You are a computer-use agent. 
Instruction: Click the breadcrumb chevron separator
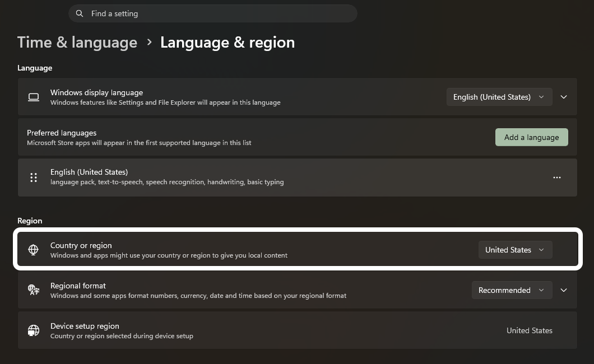(x=149, y=42)
